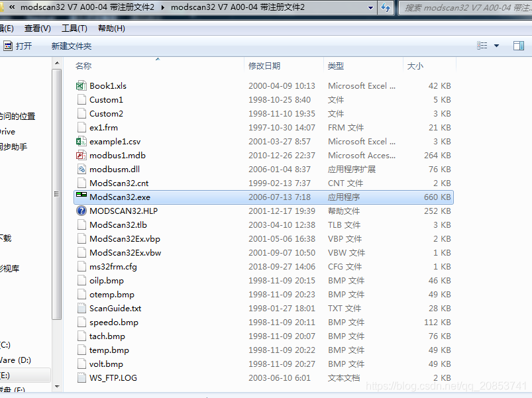Click the ms32frm.cfg file icon
This screenshot has height=398, width=532.
click(81, 266)
